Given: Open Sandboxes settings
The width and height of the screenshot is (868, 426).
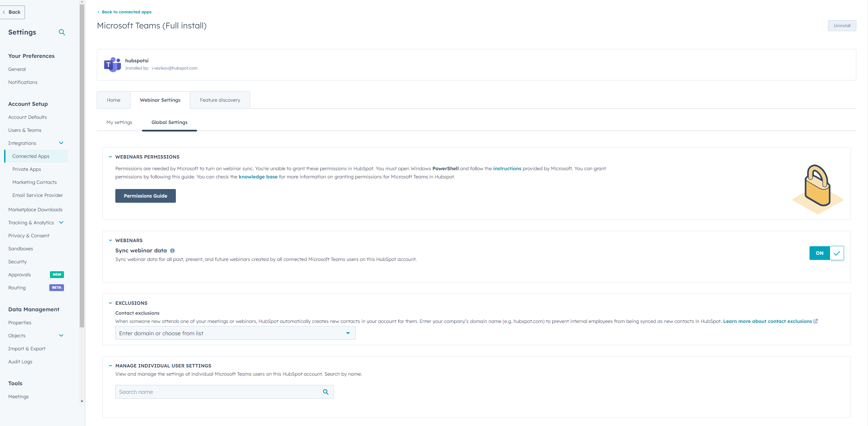Looking at the screenshot, I should pyautogui.click(x=21, y=249).
